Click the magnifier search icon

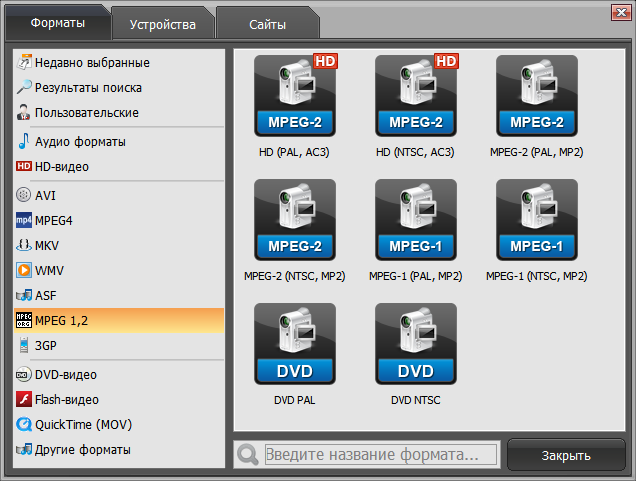coord(248,455)
